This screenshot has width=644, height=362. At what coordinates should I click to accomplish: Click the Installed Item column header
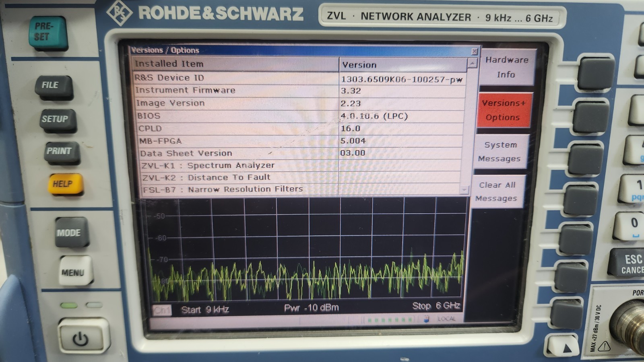point(235,64)
